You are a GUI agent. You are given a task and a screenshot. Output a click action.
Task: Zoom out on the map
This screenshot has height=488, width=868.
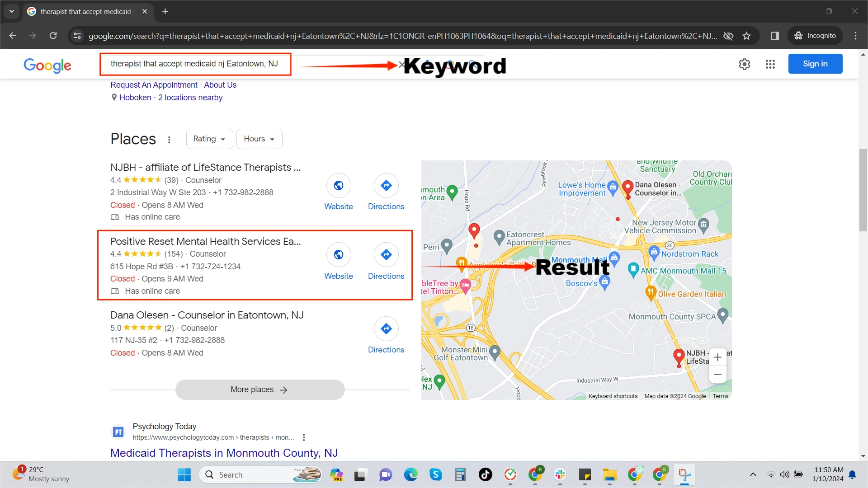[x=717, y=375]
